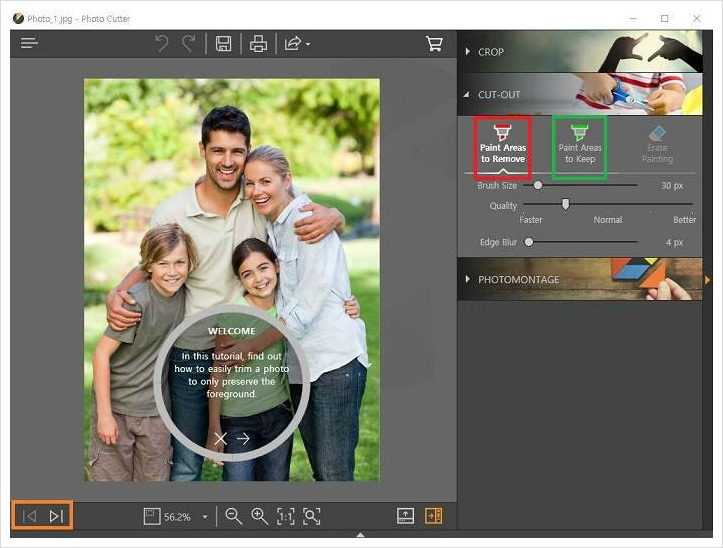This screenshot has width=723, height=548.
Task: Expand the bottom panel with up arrow
Action: [x=361, y=535]
